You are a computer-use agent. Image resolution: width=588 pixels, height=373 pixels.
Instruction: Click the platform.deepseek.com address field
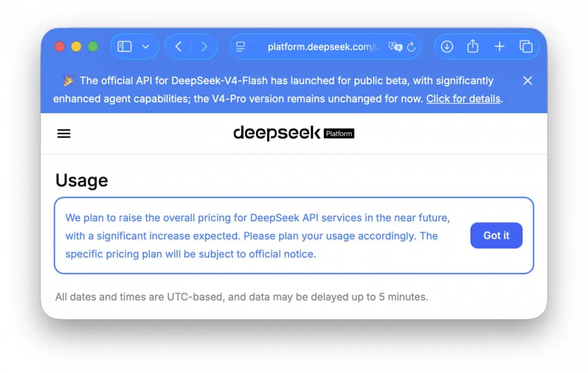click(x=325, y=46)
